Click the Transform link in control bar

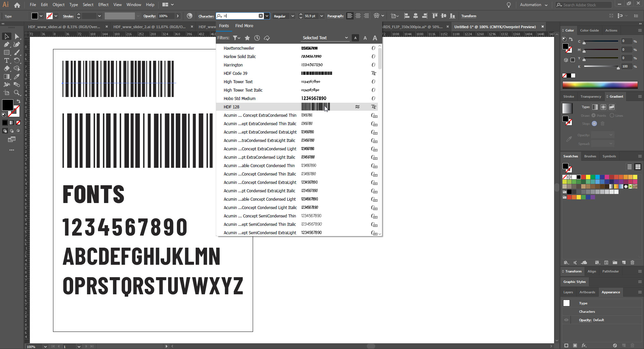coord(468,16)
